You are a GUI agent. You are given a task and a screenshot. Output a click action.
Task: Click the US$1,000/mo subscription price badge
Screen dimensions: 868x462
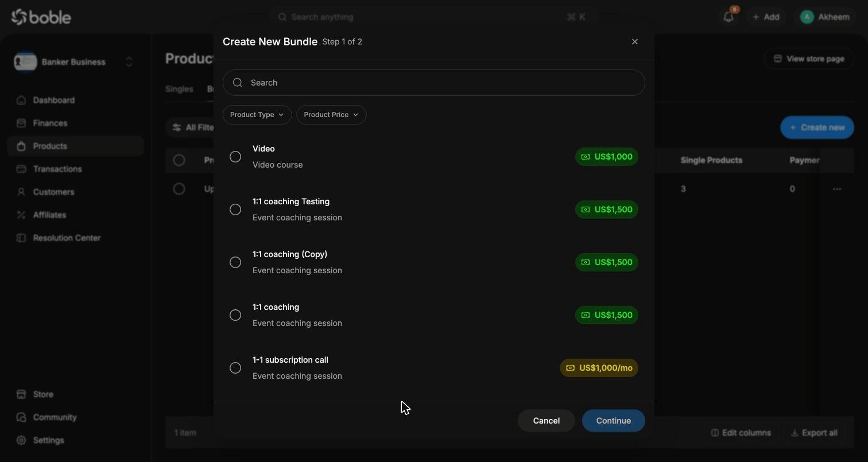[x=599, y=368]
